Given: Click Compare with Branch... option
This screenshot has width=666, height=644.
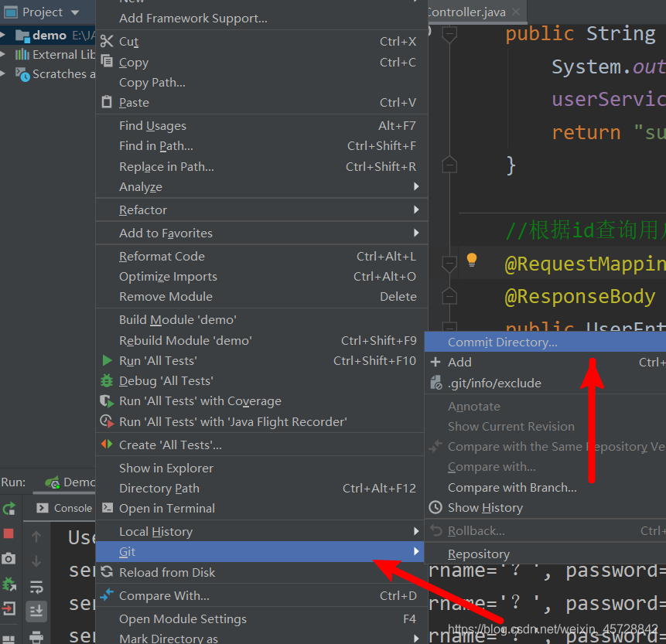Looking at the screenshot, I should (x=545, y=487).
